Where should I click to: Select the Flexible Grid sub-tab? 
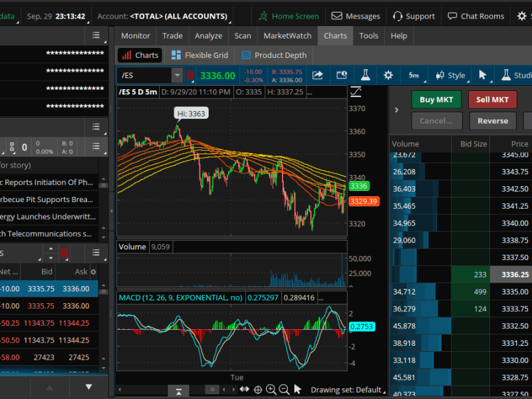point(199,55)
